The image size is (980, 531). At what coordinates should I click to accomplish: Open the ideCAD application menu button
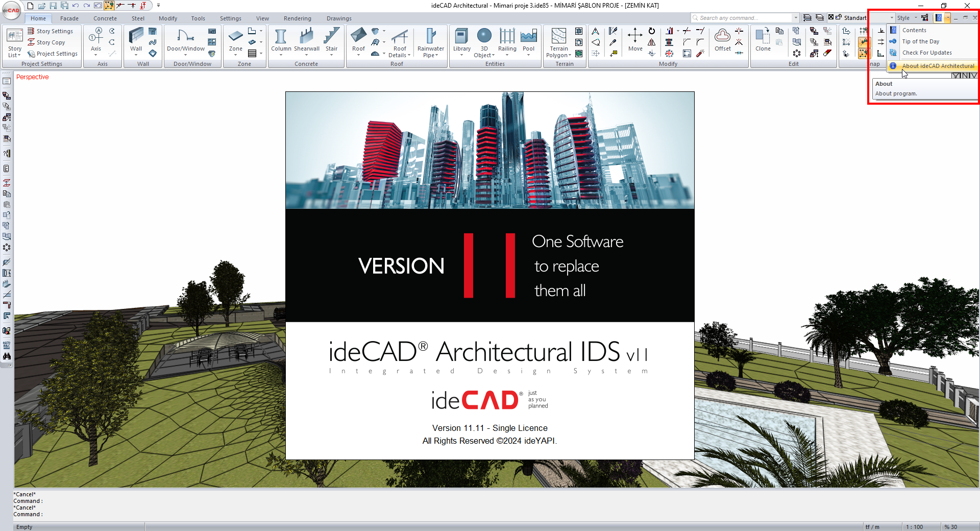[x=11, y=10]
